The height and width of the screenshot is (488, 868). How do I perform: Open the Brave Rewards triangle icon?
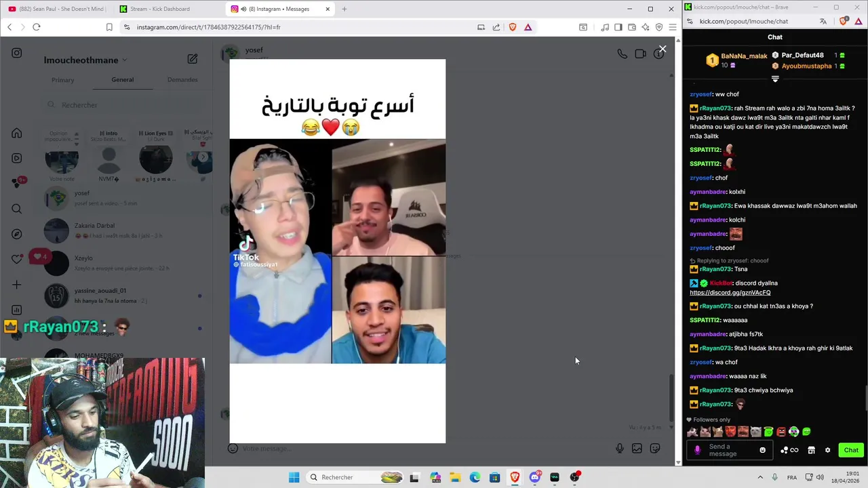coord(528,27)
